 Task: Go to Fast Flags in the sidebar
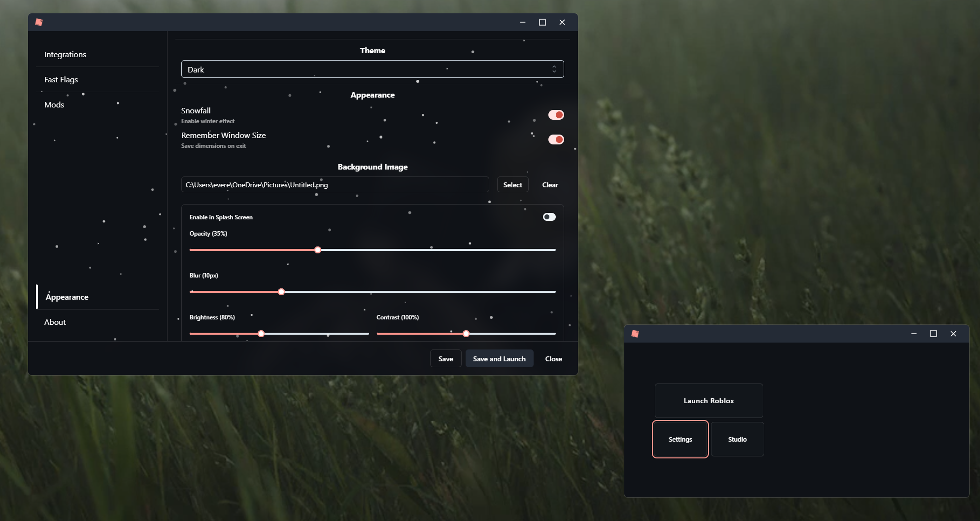(98, 79)
